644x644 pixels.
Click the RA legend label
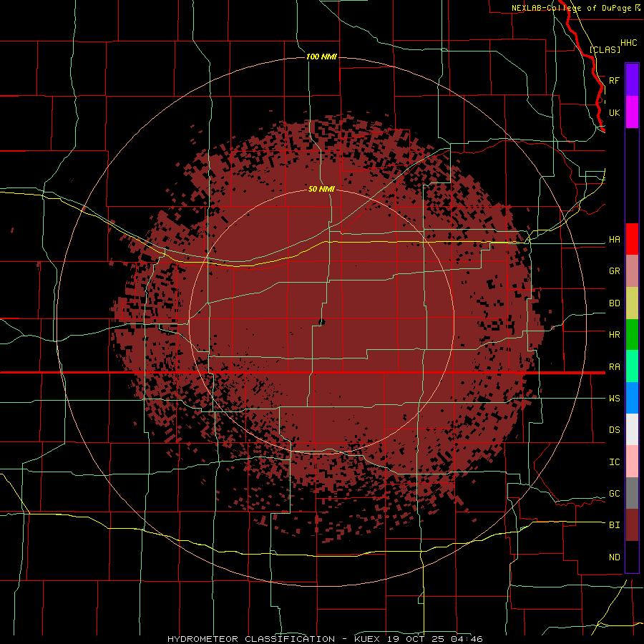tap(614, 367)
